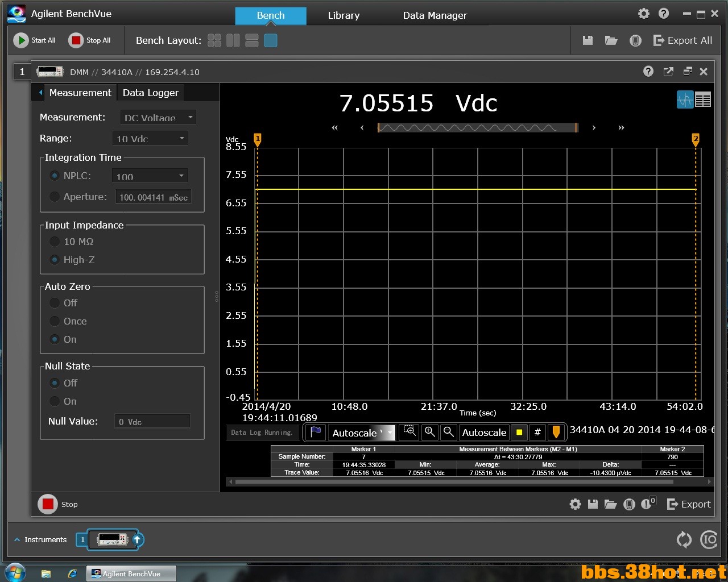Open a saved bench state with the top toolbar folder icon
This screenshot has width=728, height=582.
click(x=611, y=40)
